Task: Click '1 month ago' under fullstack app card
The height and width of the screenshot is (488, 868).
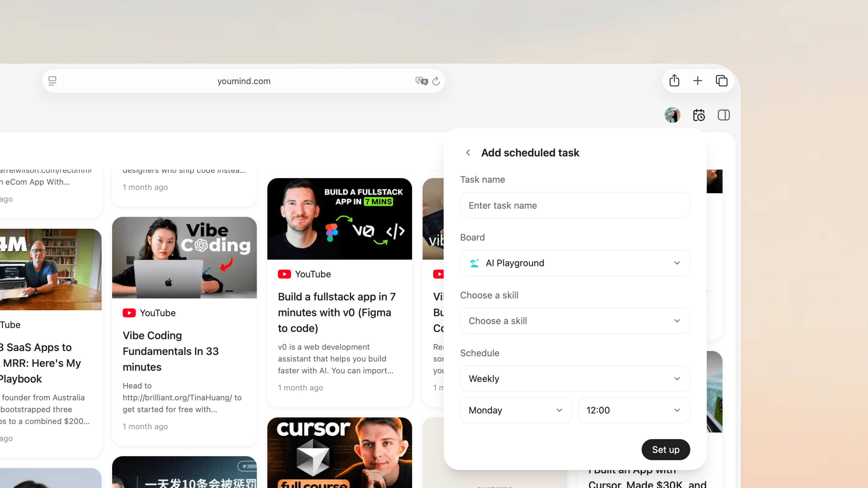Action: tap(301, 388)
